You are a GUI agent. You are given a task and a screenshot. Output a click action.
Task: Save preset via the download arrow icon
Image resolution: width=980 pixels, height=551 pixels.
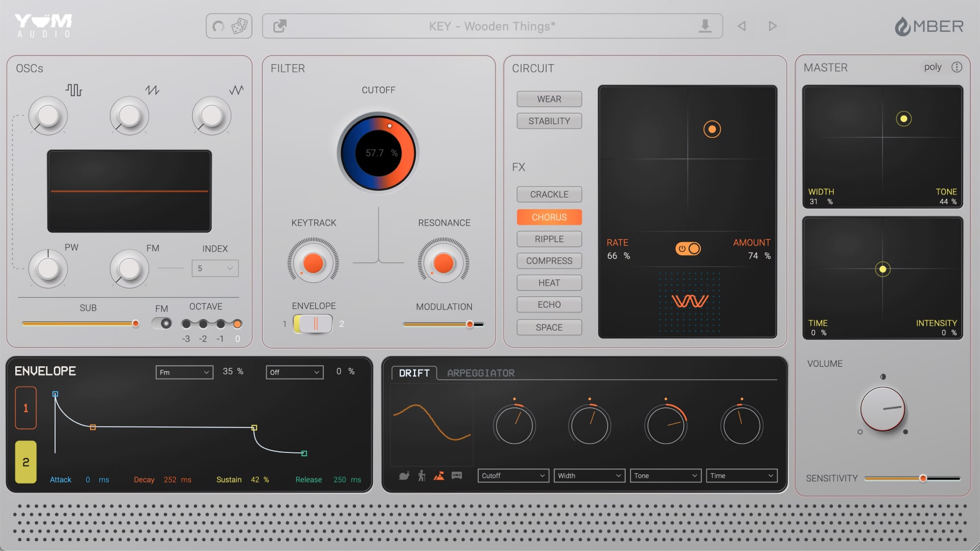(705, 26)
